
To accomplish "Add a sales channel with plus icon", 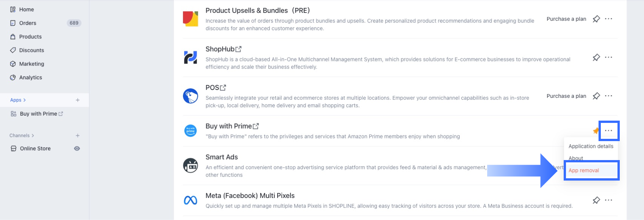I will pos(78,136).
